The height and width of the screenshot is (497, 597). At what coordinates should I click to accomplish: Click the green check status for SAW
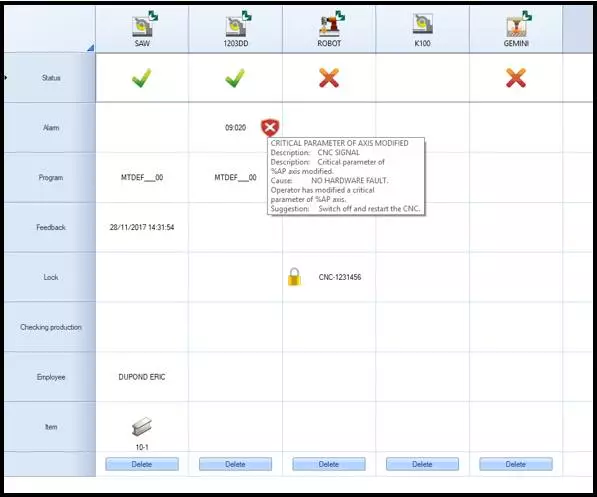[142, 78]
